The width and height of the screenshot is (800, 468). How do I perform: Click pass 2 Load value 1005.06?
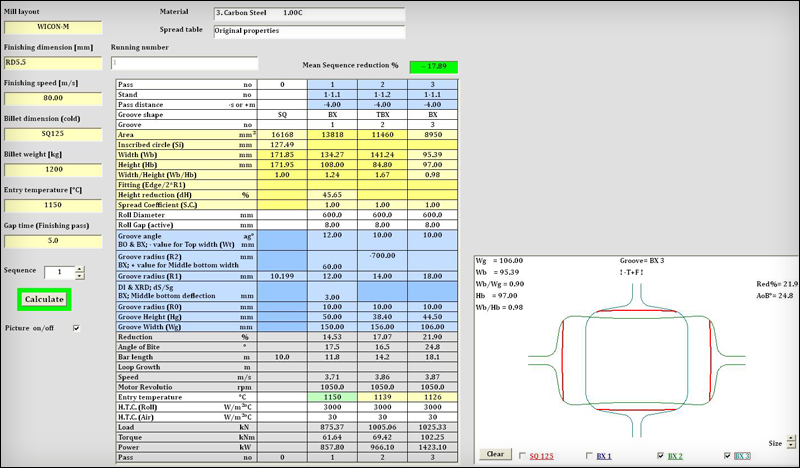[382, 427]
